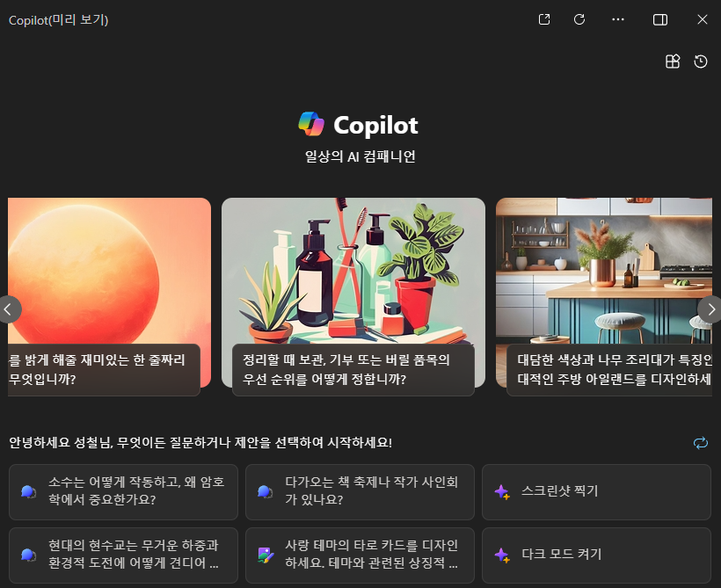The width and height of the screenshot is (721, 588).
Task: Open the plugins icon below the title bar
Action: point(673,62)
